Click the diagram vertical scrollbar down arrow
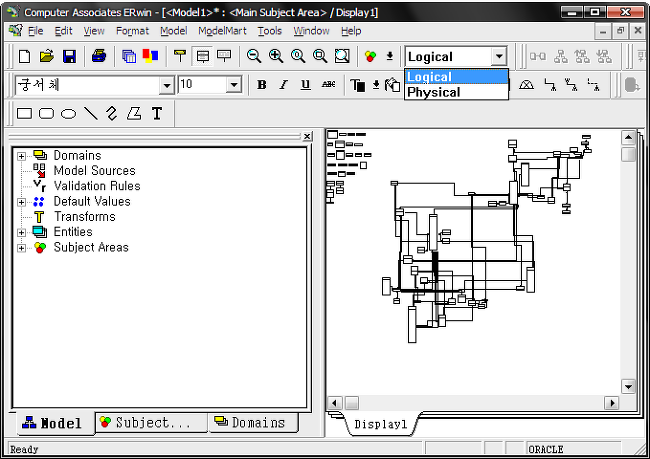The image size is (650, 459). coord(628,386)
